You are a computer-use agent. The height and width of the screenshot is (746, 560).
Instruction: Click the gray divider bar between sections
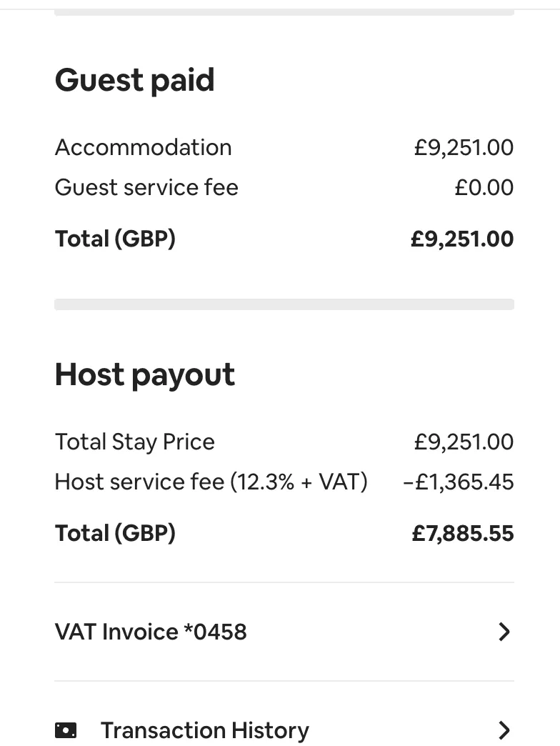(284, 304)
